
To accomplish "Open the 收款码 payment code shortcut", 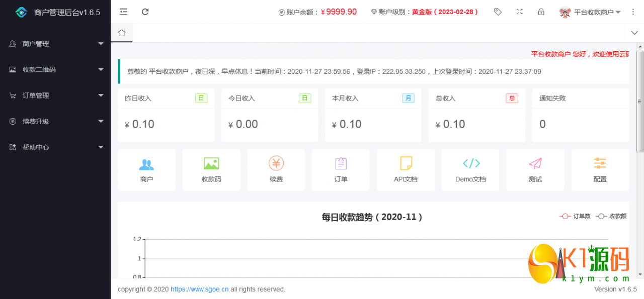I will 211,164.
